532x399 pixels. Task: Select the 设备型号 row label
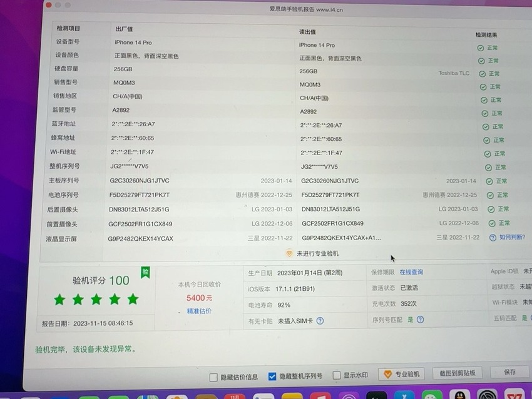tap(68, 41)
